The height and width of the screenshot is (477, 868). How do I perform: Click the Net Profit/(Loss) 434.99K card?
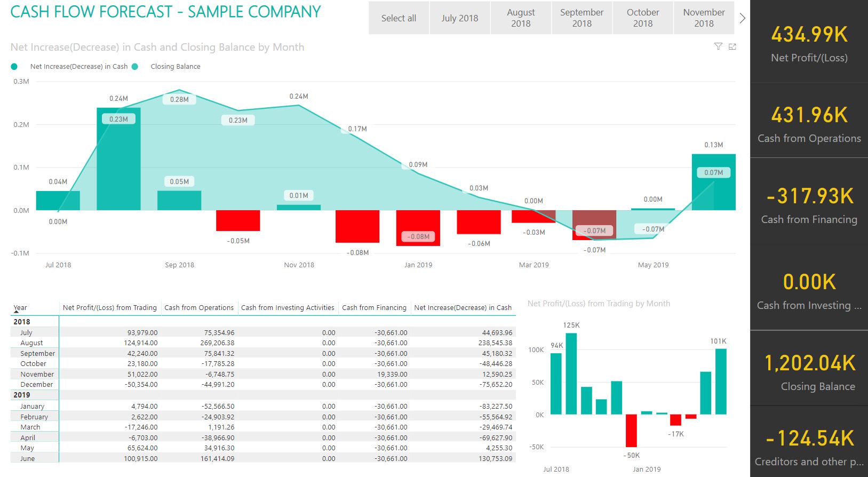pos(809,43)
